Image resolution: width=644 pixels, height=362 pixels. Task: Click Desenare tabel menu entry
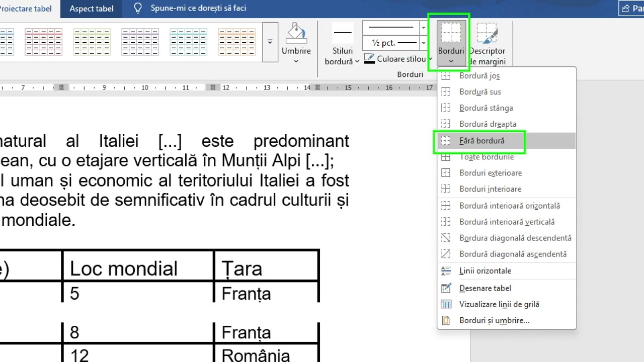tap(507, 288)
